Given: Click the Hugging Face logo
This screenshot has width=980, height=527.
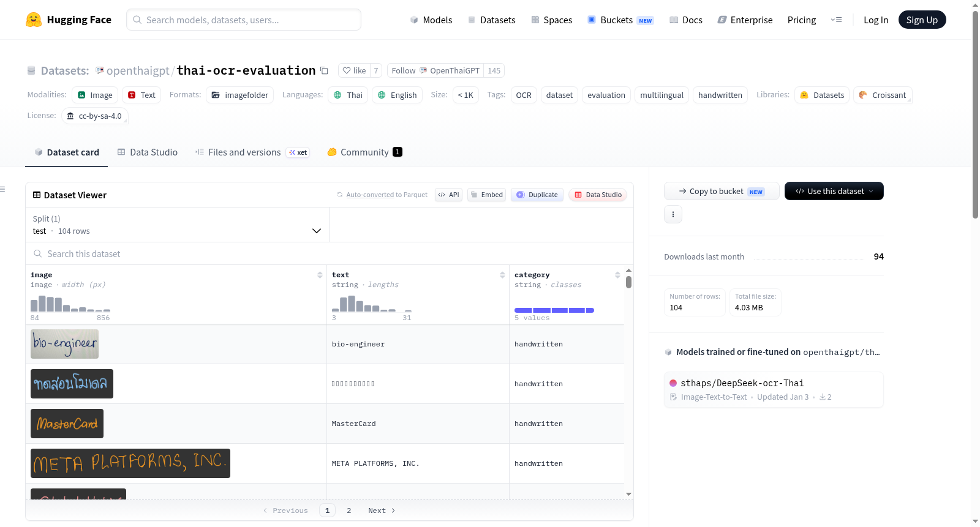Looking at the screenshot, I should (69, 20).
